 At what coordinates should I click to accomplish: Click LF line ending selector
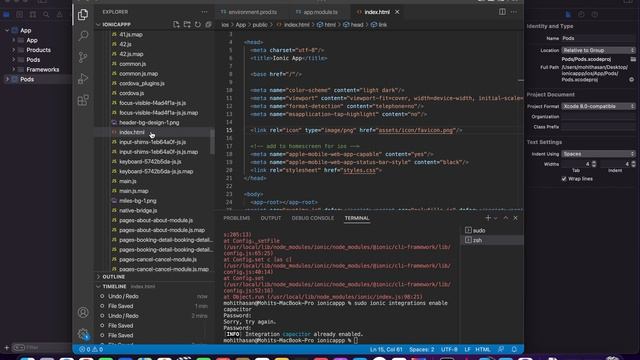point(467,349)
